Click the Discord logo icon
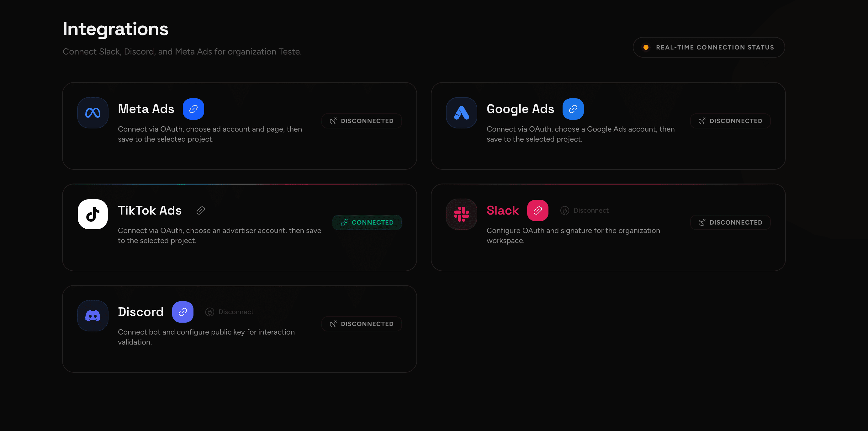Screen dimensions: 868x431 tap(93, 316)
